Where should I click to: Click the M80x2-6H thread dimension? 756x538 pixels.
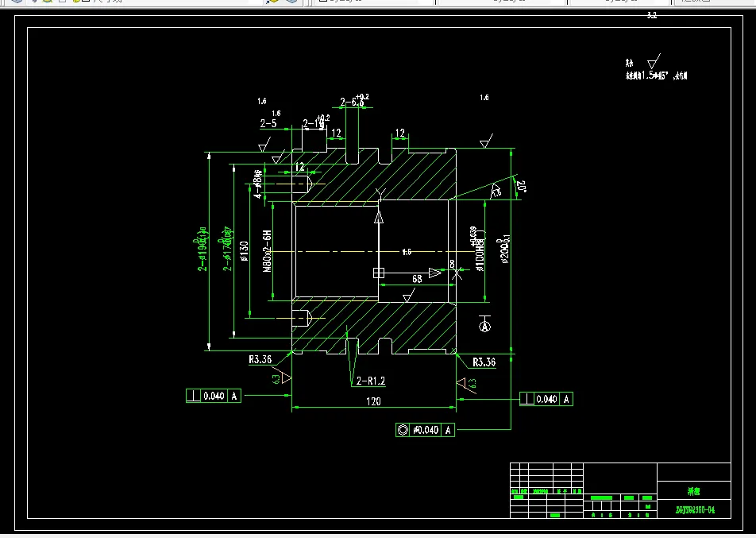267,251
